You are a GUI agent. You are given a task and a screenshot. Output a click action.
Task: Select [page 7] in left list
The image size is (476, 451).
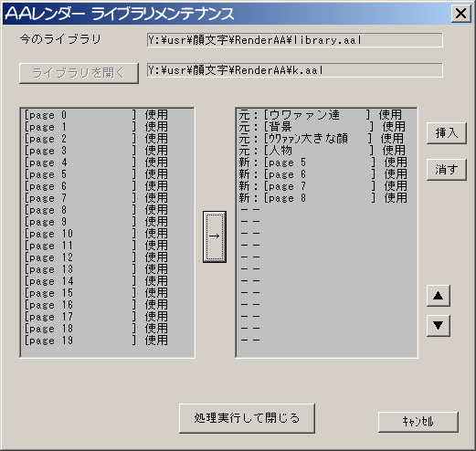point(96,198)
